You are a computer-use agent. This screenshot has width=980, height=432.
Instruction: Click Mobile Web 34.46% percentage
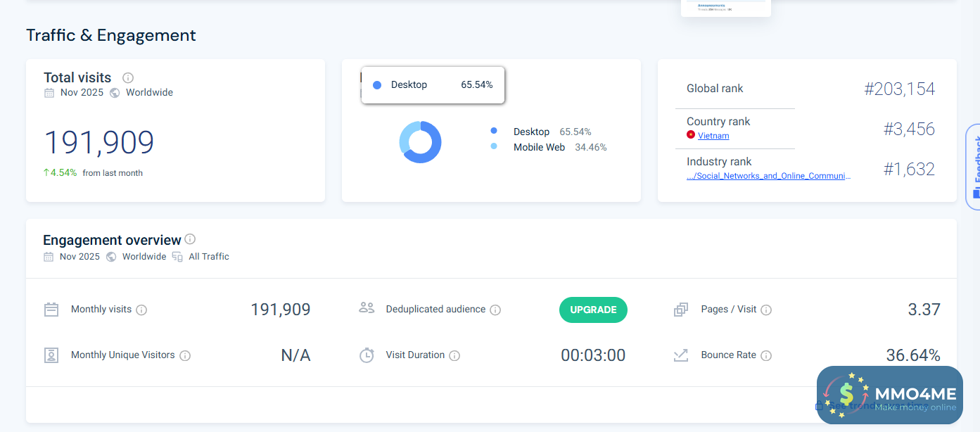(x=591, y=147)
